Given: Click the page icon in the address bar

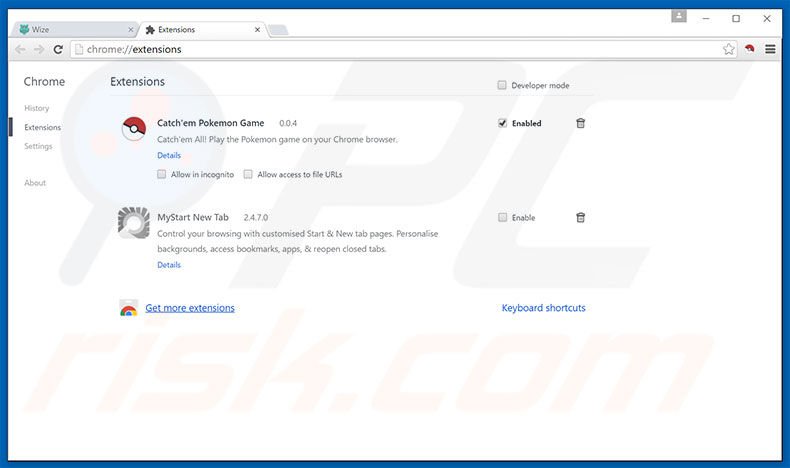Looking at the screenshot, I should point(79,49).
